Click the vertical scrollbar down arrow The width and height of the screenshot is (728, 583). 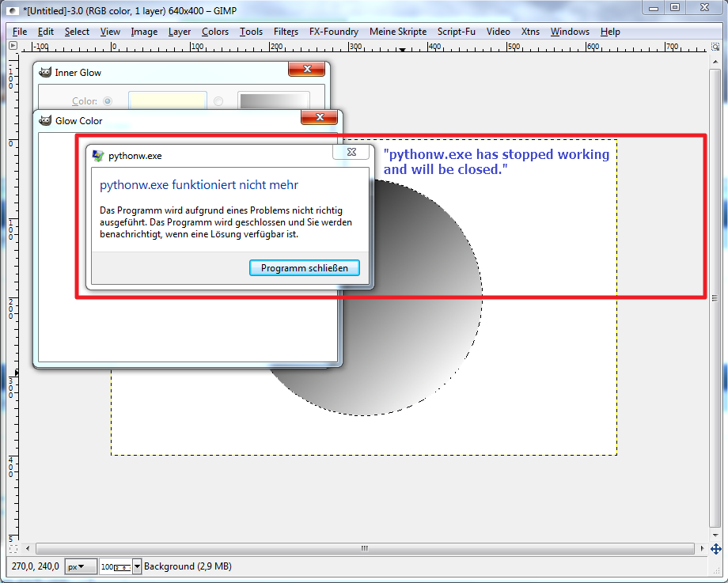click(715, 535)
